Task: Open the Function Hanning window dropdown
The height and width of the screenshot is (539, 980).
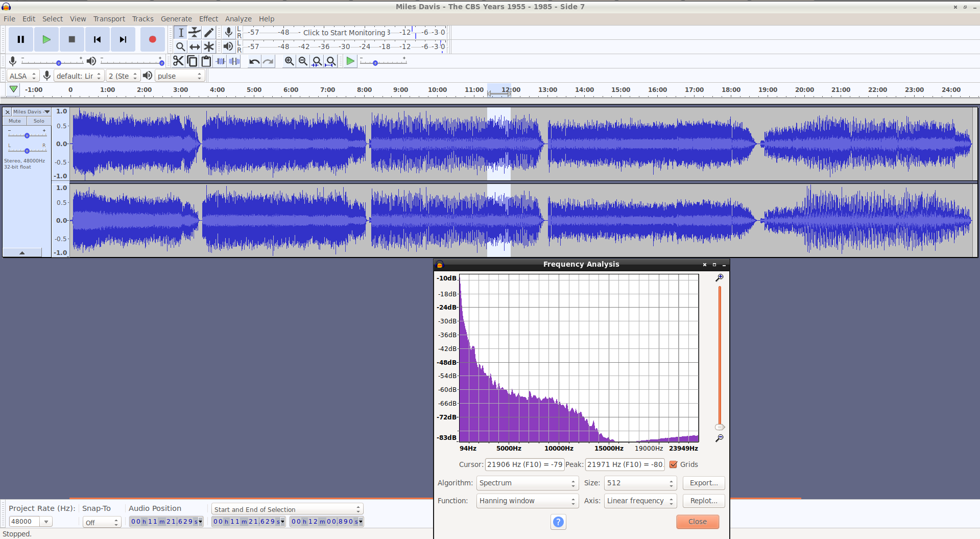Action: (527, 501)
